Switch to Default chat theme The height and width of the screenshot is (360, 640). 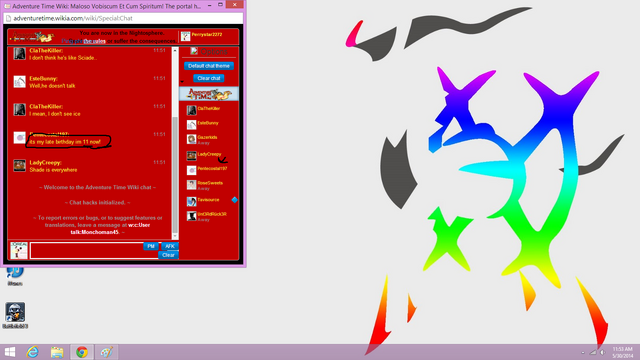click(209, 66)
